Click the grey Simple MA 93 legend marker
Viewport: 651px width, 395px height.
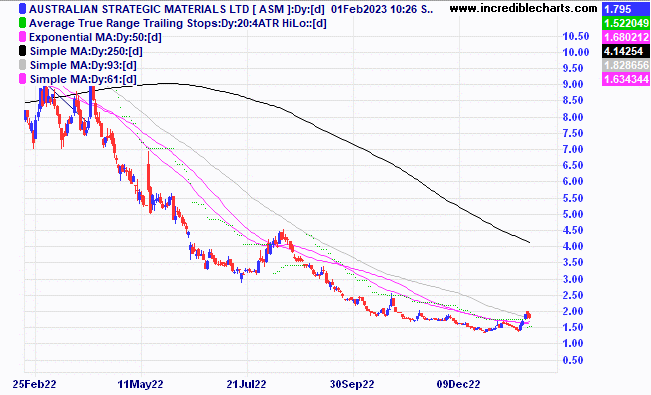(x=22, y=65)
